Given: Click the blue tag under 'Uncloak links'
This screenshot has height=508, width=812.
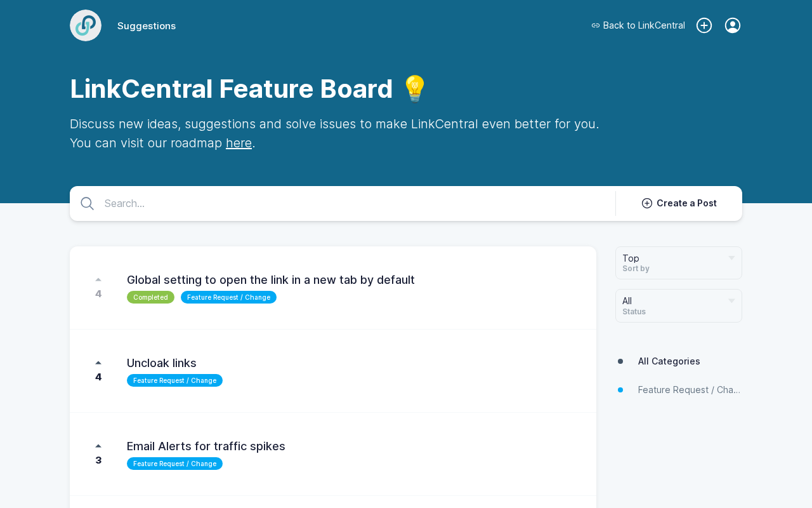Looking at the screenshot, I should pyautogui.click(x=174, y=380).
